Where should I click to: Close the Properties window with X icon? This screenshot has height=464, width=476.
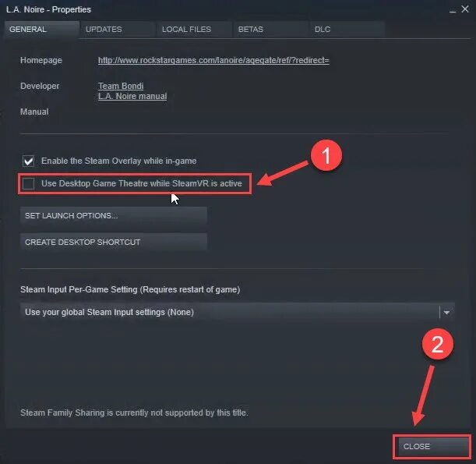[x=465, y=9]
